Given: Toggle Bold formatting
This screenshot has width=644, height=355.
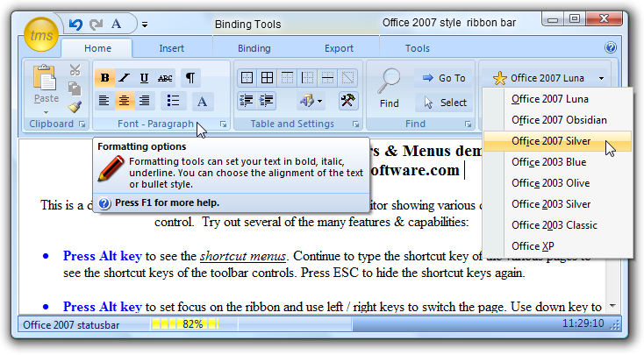Looking at the screenshot, I should [104, 77].
